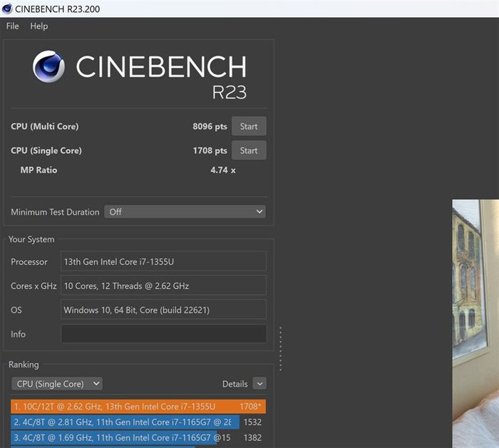Image resolution: width=499 pixels, height=448 pixels.
Task: Select ranking row 2 scoring 1532
Action: pos(138,422)
